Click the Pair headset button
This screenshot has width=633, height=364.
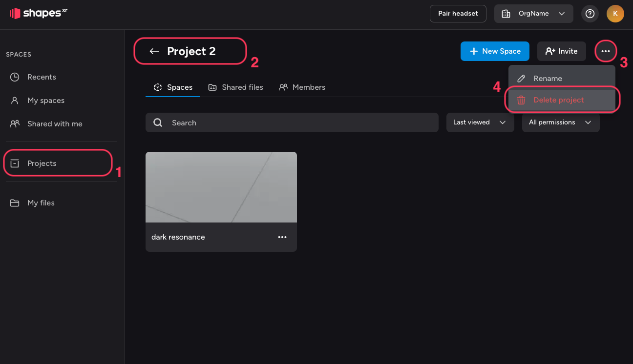(458, 14)
